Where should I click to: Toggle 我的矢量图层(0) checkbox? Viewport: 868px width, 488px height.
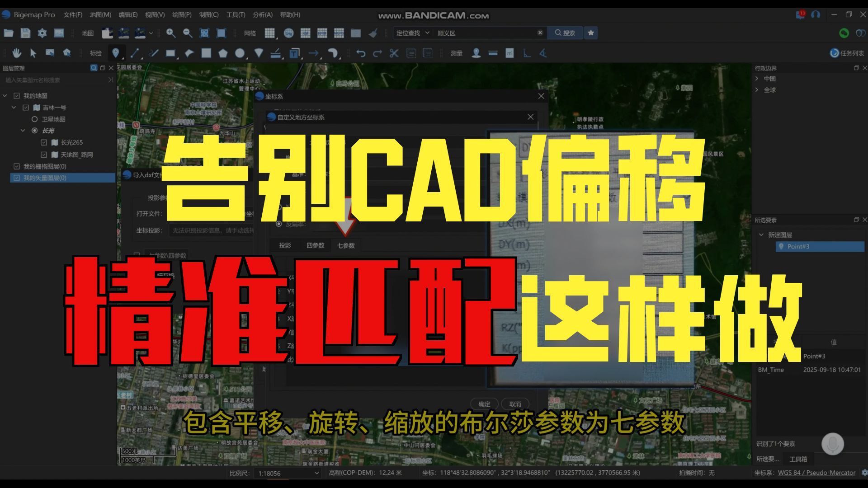[17, 178]
